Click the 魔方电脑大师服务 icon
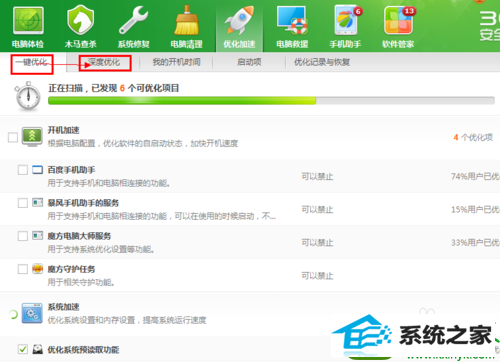This screenshot has height=362, width=500. tap(37, 235)
